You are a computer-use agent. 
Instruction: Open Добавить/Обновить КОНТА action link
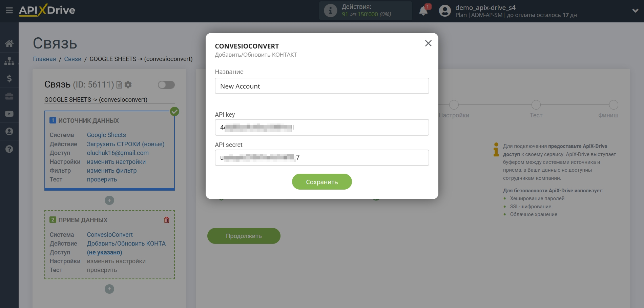click(x=126, y=244)
